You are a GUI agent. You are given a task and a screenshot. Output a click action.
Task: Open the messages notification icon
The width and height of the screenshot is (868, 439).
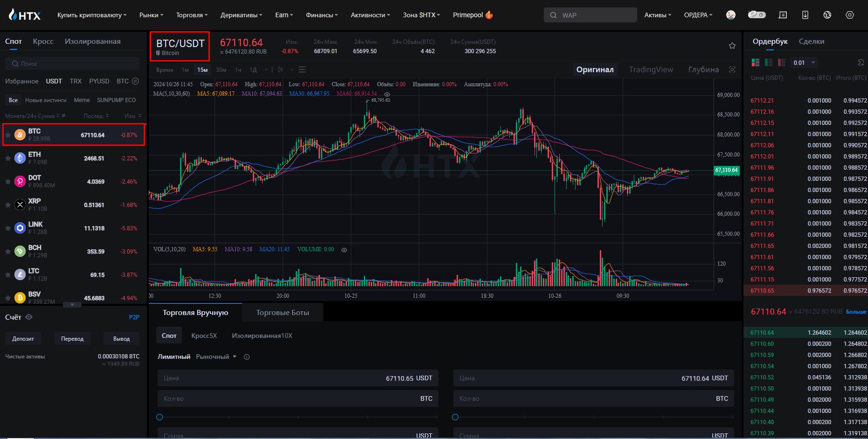pyautogui.click(x=783, y=15)
